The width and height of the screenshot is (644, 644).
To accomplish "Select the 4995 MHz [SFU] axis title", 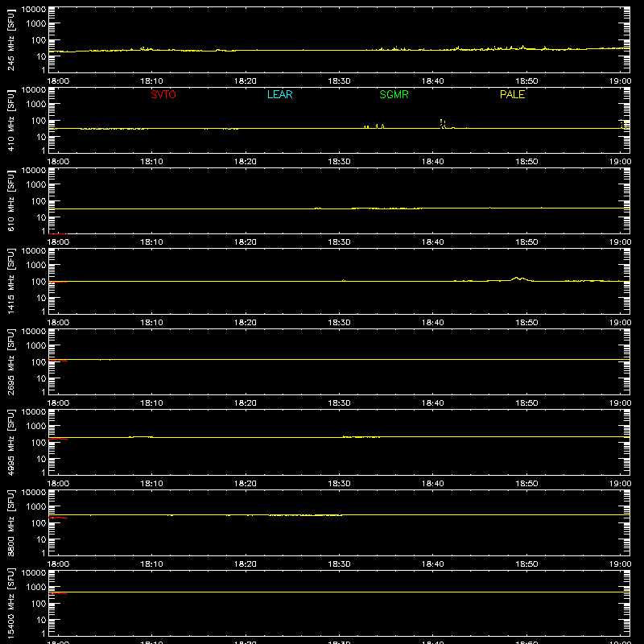I will pos(10,442).
